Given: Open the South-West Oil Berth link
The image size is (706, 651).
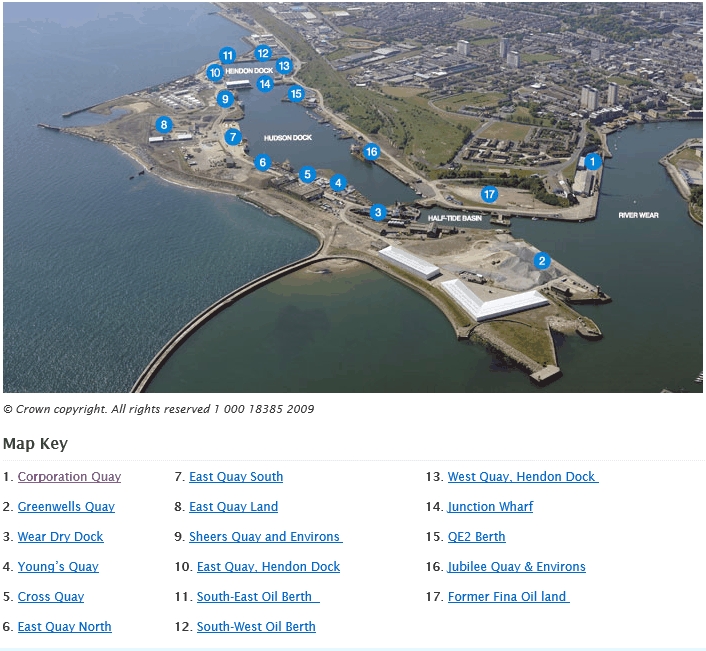Looking at the screenshot, I should click(x=256, y=627).
